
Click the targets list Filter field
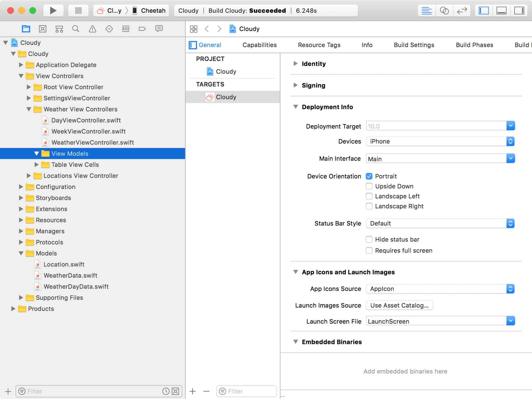click(x=247, y=391)
